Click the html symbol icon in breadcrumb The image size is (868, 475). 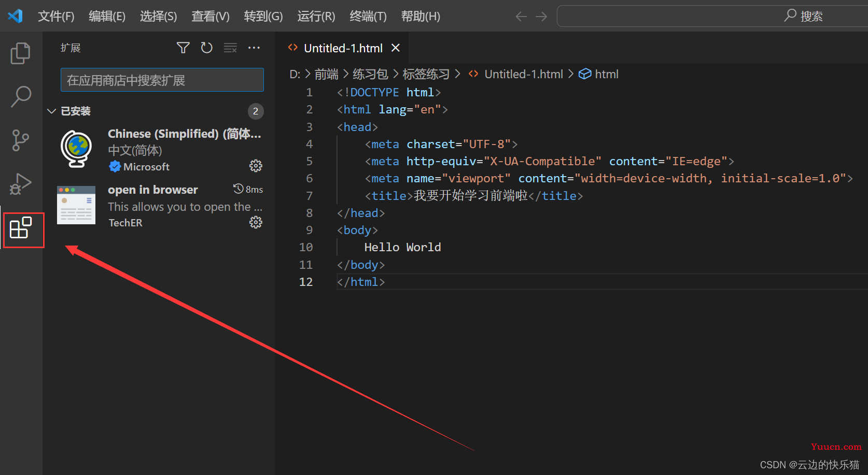(x=585, y=74)
